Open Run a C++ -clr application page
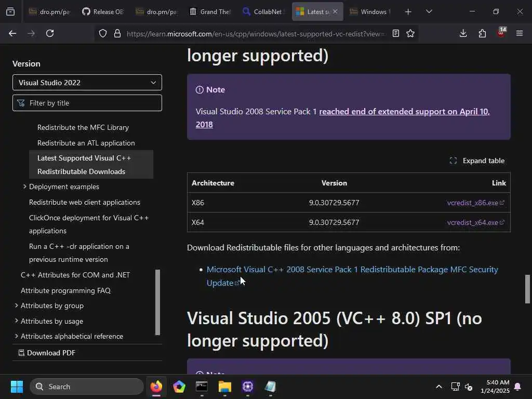The width and height of the screenshot is (532, 399). (79, 253)
